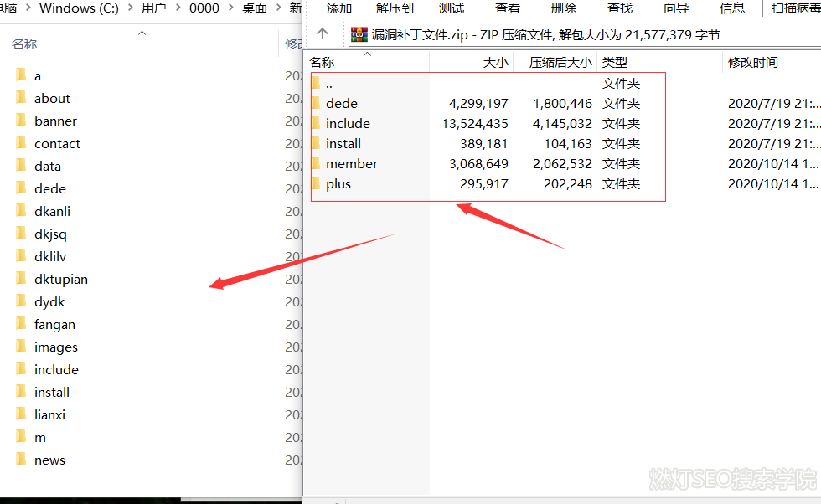Screen dimensions: 821x504
Task: Sort archive by 修改时间 column header
Action: pyautogui.click(x=752, y=62)
